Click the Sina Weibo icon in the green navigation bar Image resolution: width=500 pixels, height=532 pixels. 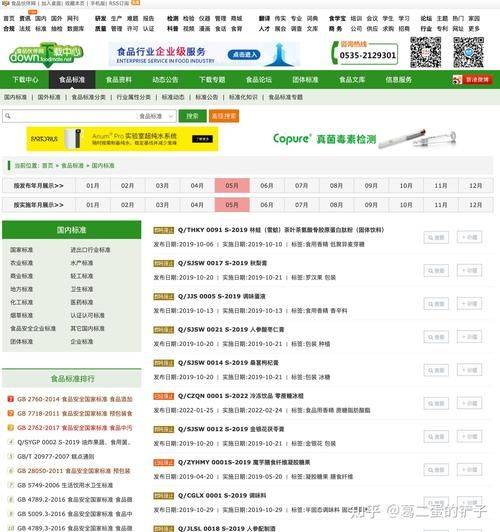[457, 80]
